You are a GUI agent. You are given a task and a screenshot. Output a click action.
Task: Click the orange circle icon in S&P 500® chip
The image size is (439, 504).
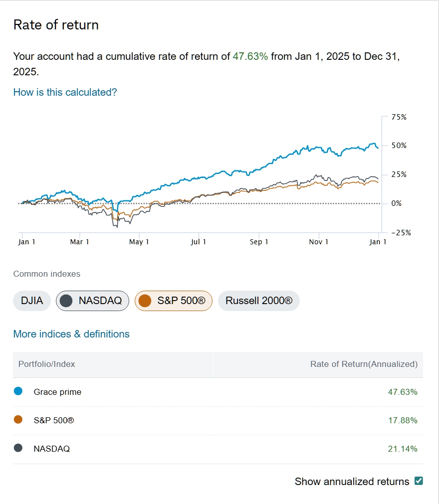click(145, 301)
